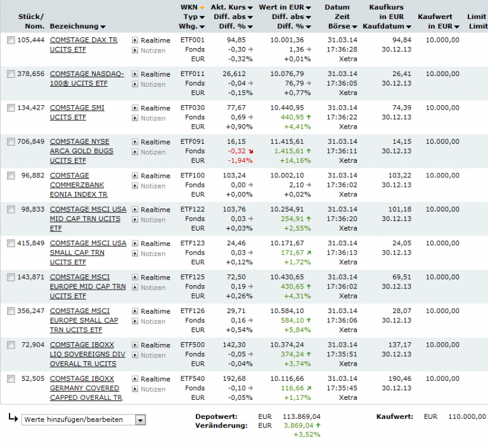Tick checkbox for MSCI USA MID CAP ETF
The image size is (488, 448).
pyautogui.click(x=11, y=209)
